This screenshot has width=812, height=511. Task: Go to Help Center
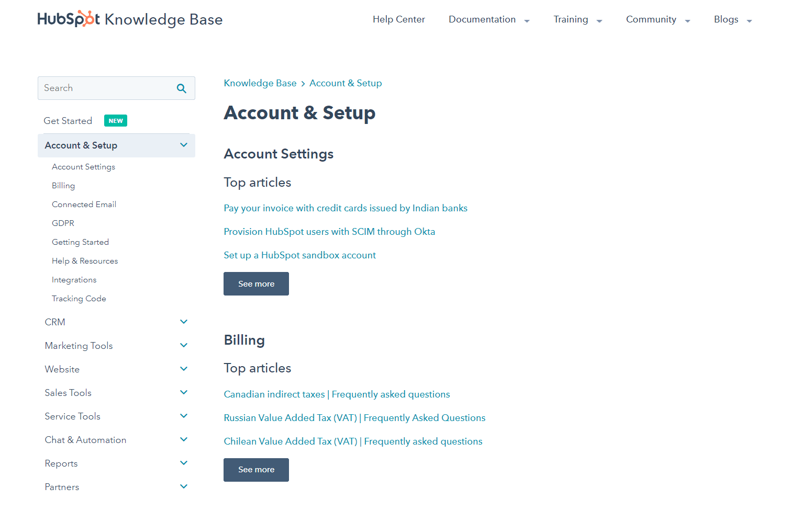tap(398, 19)
